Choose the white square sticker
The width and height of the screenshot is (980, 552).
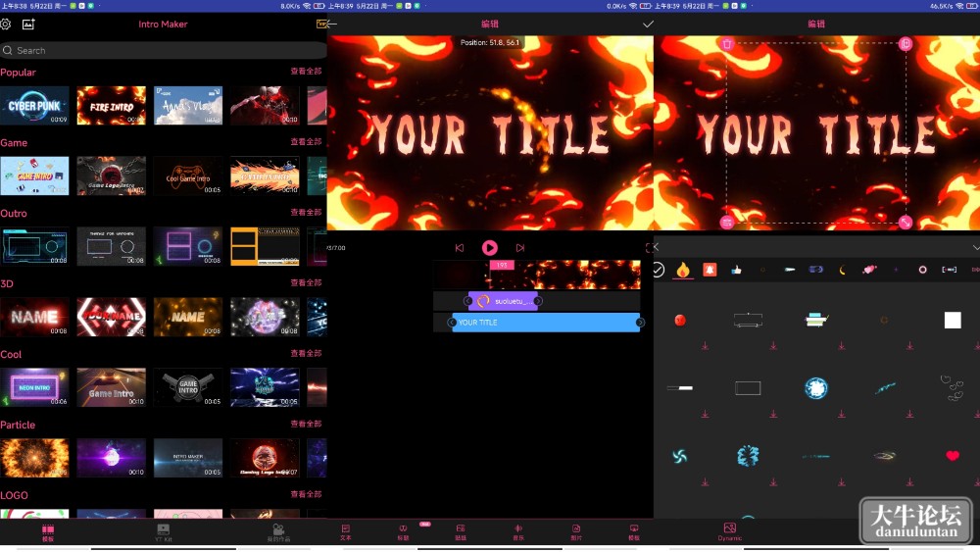953,320
